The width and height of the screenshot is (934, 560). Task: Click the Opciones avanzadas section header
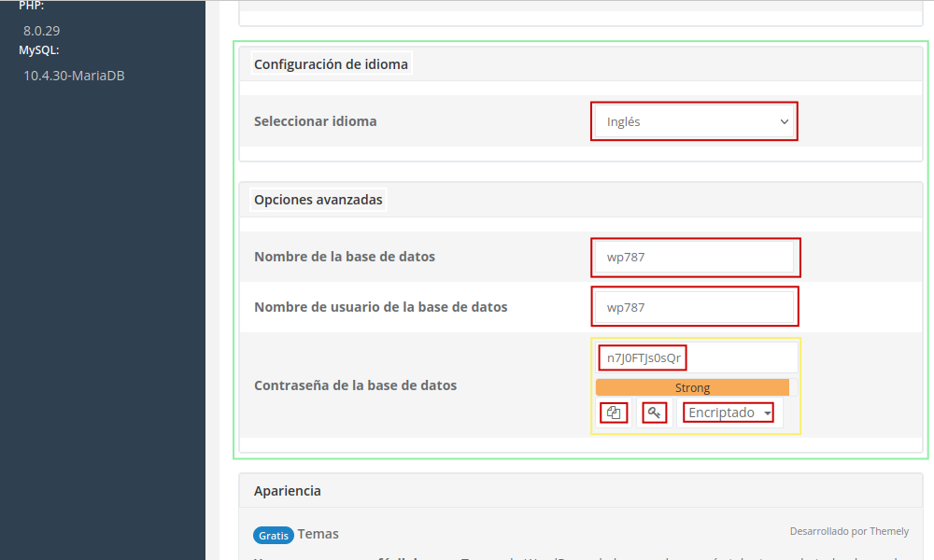click(x=318, y=200)
